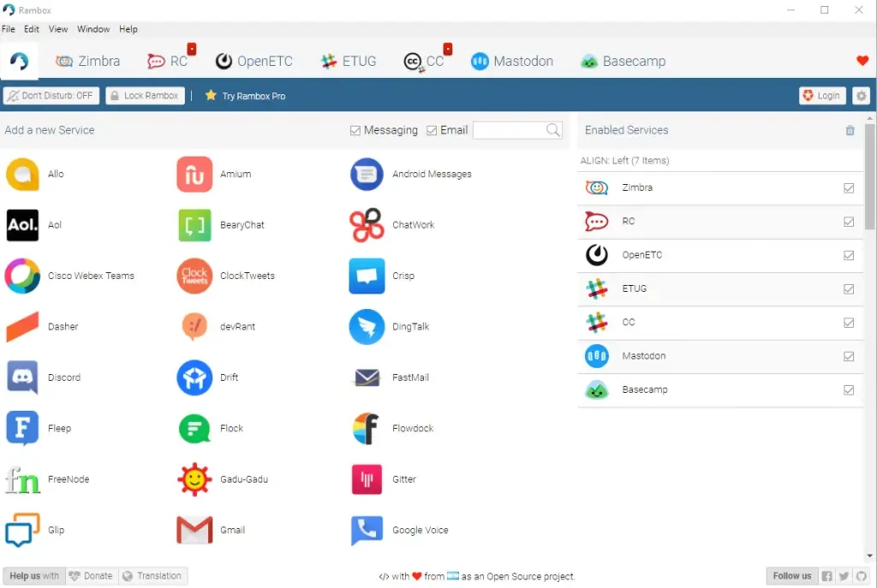Open the Window menu

tap(93, 29)
